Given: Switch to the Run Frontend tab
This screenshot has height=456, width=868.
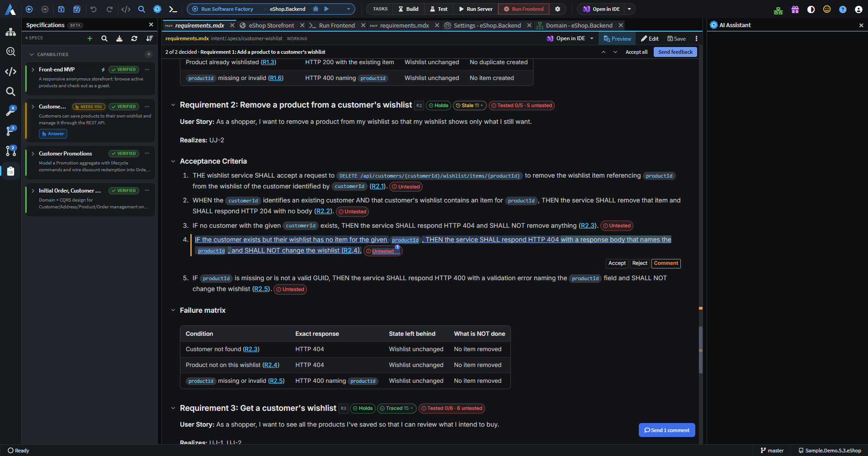Looking at the screenshot, I should (337, 26).
